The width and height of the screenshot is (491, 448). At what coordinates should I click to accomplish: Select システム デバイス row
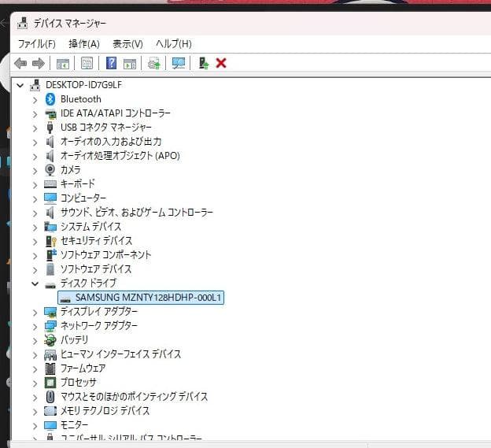tap(90, 227)
